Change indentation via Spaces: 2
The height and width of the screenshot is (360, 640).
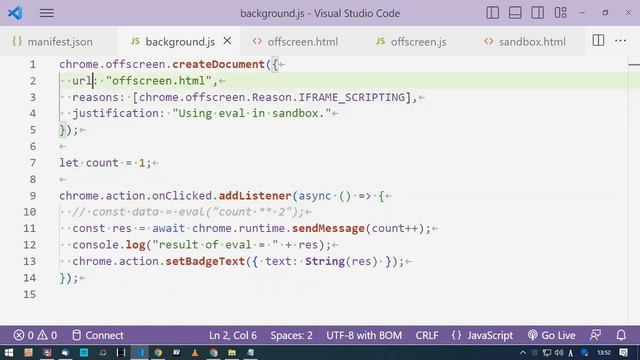point(291,336)
